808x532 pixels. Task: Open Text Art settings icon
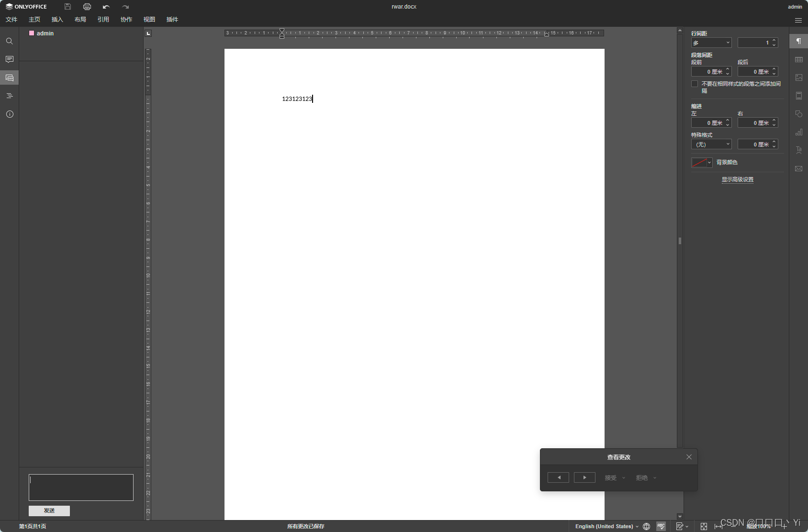[x=798, y=150]
